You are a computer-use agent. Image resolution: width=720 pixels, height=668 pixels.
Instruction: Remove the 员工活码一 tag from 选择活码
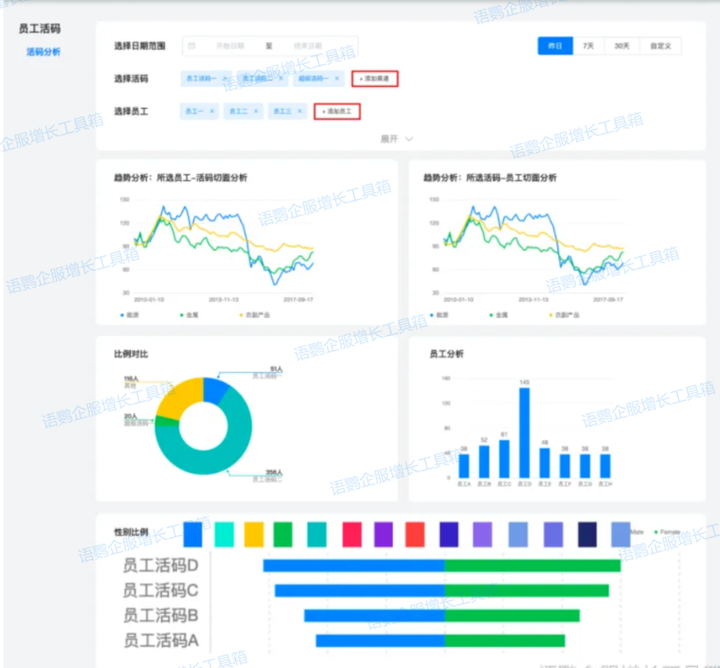pyautogui.click(x=225, y=78)
